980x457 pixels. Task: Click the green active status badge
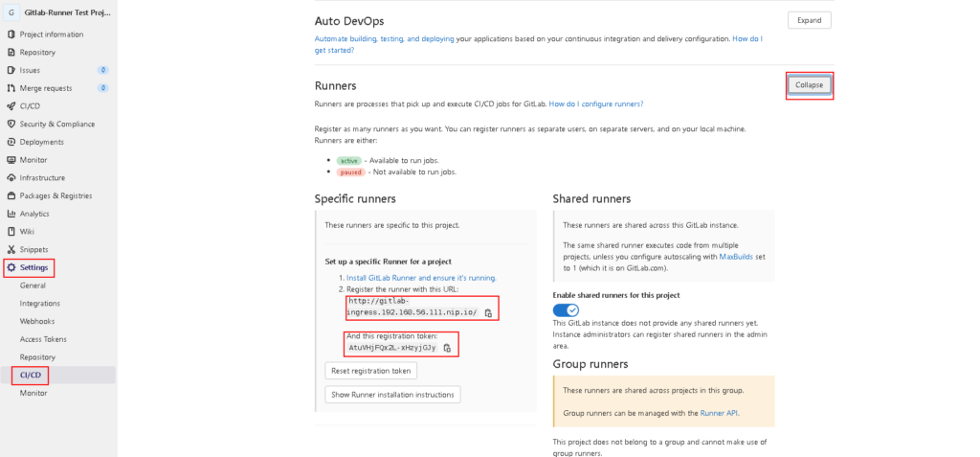348,161
